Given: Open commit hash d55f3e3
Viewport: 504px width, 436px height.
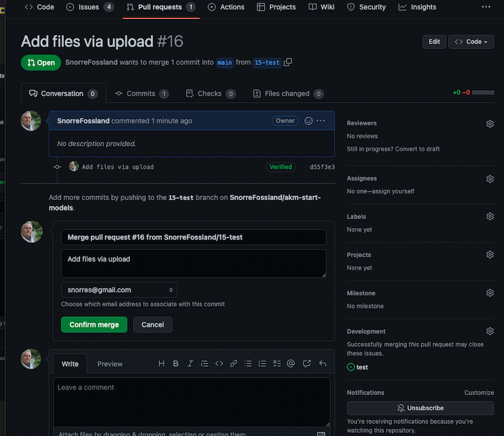Looking at the screenshot, I should (x=322, y=167).
